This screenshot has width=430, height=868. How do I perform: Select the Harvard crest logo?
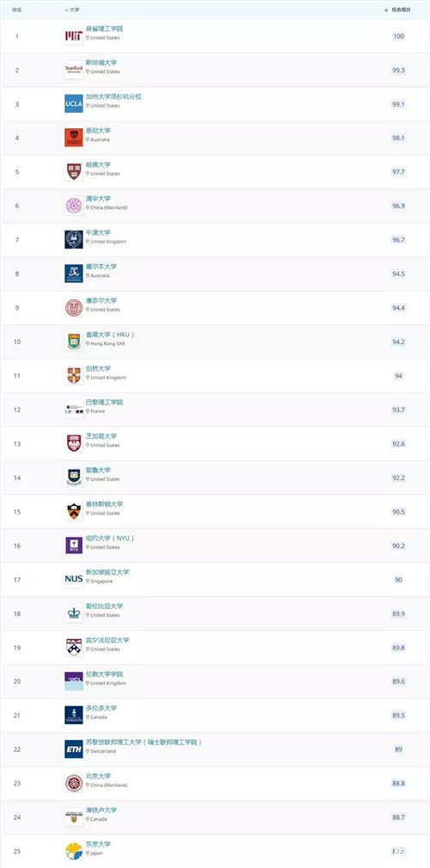(74, 171)
